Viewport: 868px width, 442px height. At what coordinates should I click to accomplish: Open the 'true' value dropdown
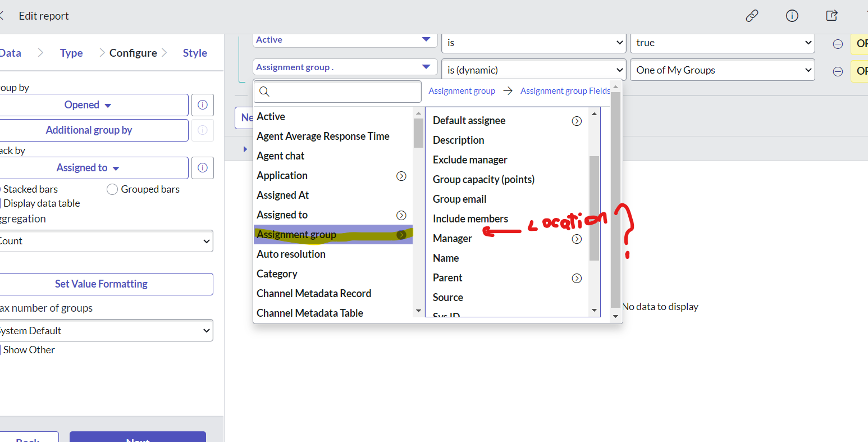722,43
